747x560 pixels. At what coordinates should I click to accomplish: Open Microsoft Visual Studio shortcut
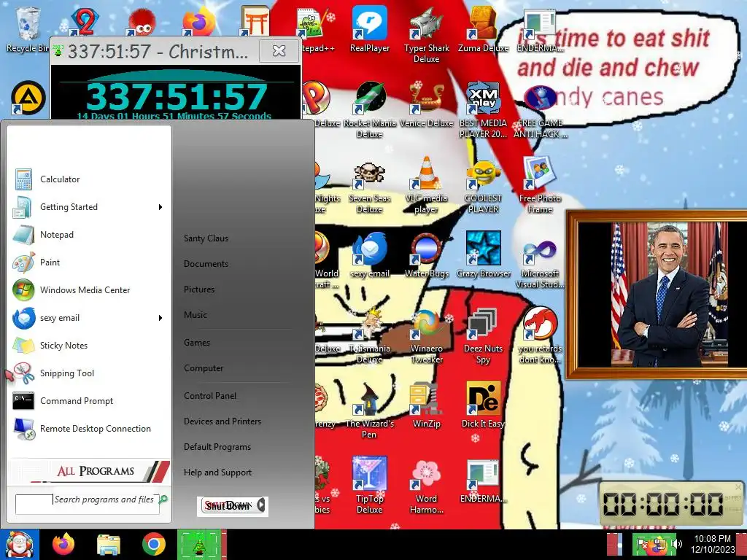540,262
